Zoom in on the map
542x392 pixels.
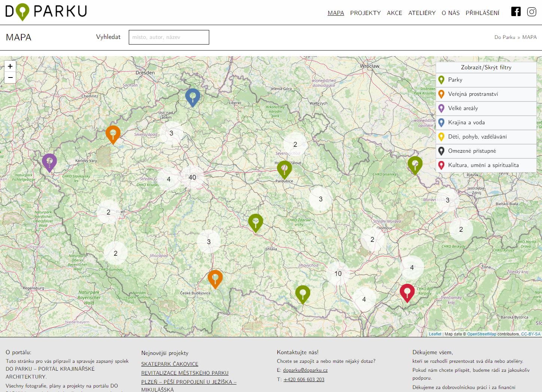pos(10,66)
